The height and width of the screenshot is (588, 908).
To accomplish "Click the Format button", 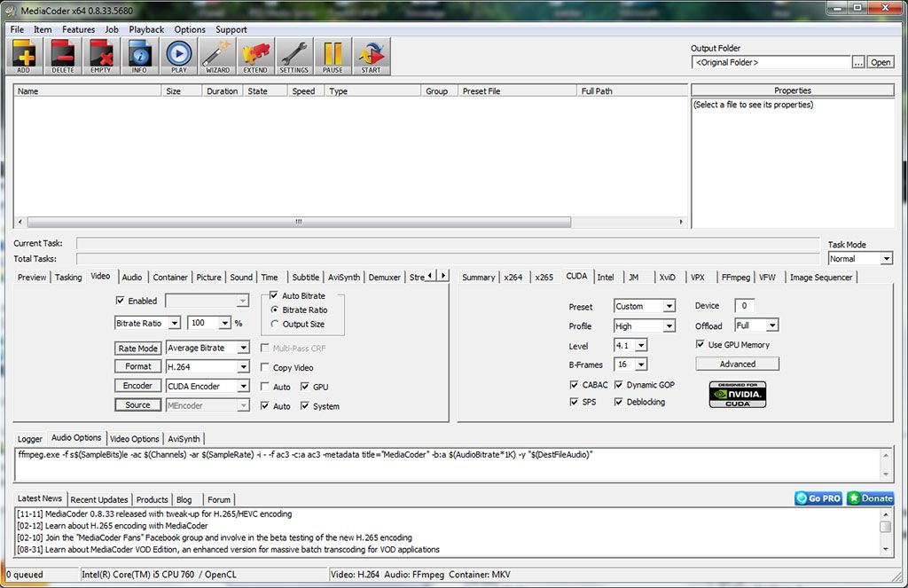I will [x=137, y=366].
